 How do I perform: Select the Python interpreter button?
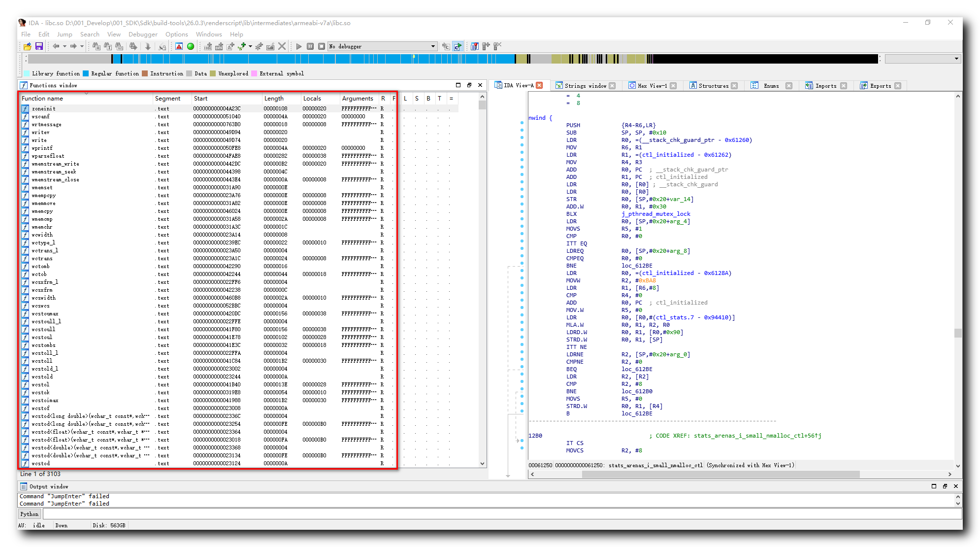point(29,513)
